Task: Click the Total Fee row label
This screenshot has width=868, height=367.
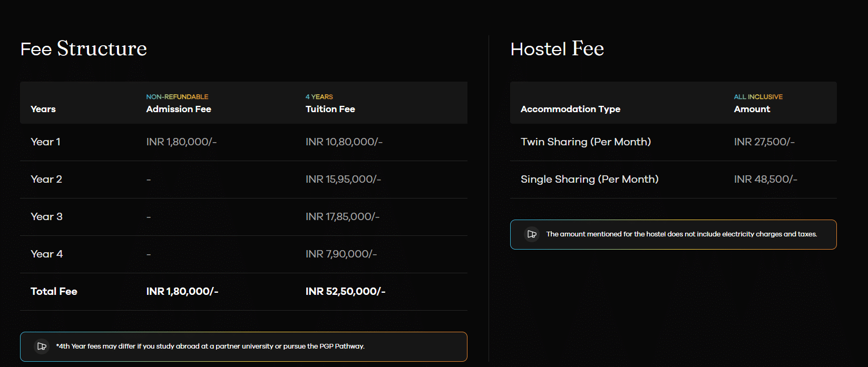Action: [x=54, y=291]
